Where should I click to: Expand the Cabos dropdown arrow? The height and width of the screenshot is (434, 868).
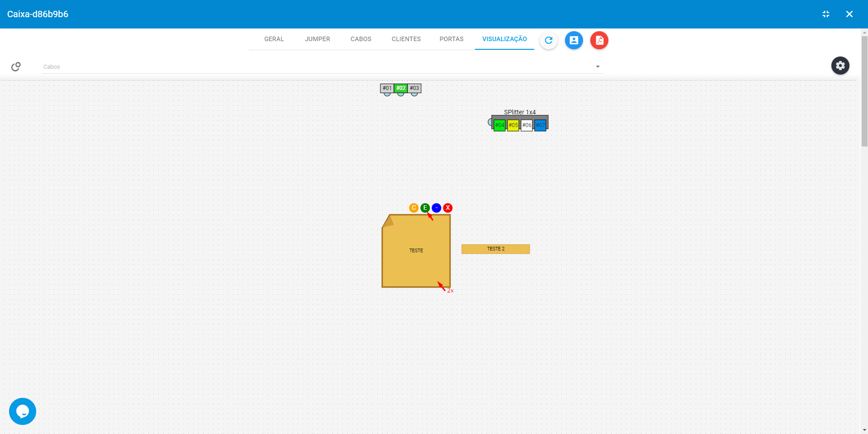pos(598,67)
